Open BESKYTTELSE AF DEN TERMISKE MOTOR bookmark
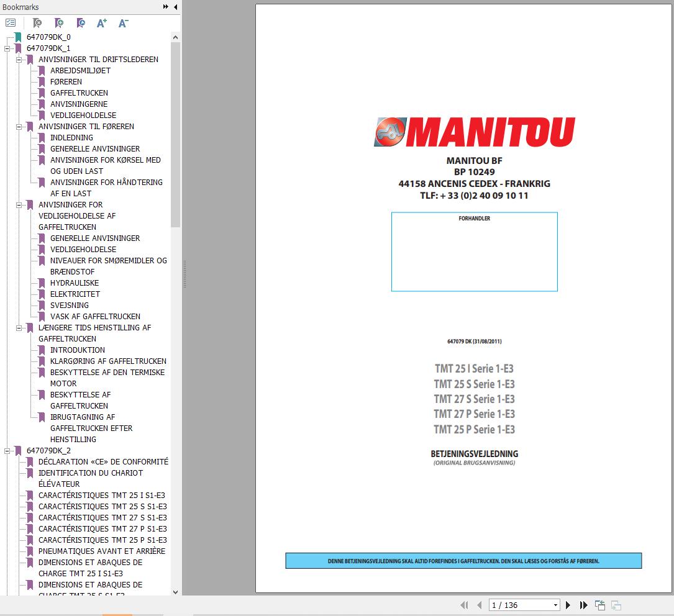The width and height of the screenshot is (674, 616). pyautogui.click(x=107, y=378)
